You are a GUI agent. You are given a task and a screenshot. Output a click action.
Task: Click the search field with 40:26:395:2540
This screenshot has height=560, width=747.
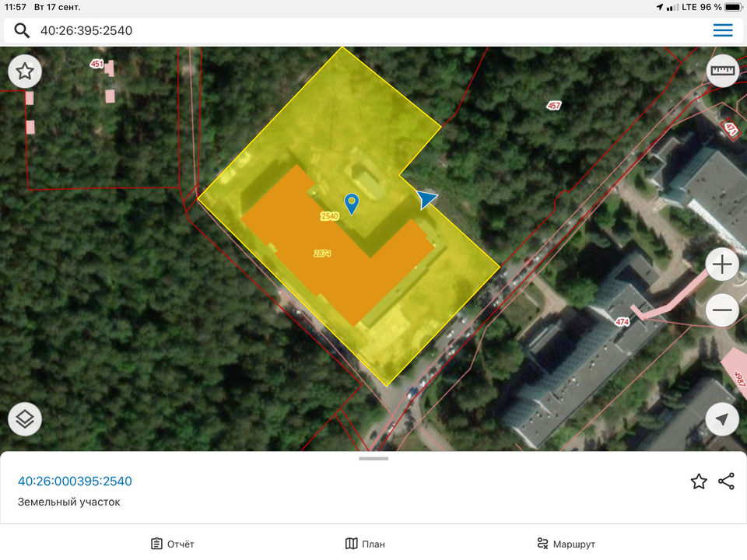coord(366,31)
